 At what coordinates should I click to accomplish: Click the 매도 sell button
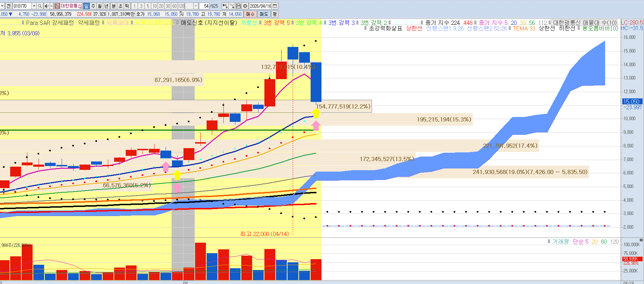(x=264, y=14)
